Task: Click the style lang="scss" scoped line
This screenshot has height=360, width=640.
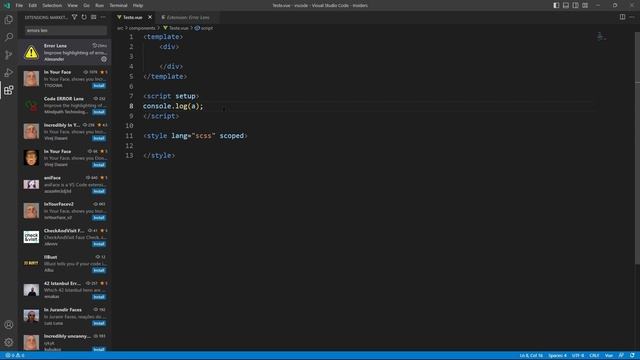Action: point(196,136)
